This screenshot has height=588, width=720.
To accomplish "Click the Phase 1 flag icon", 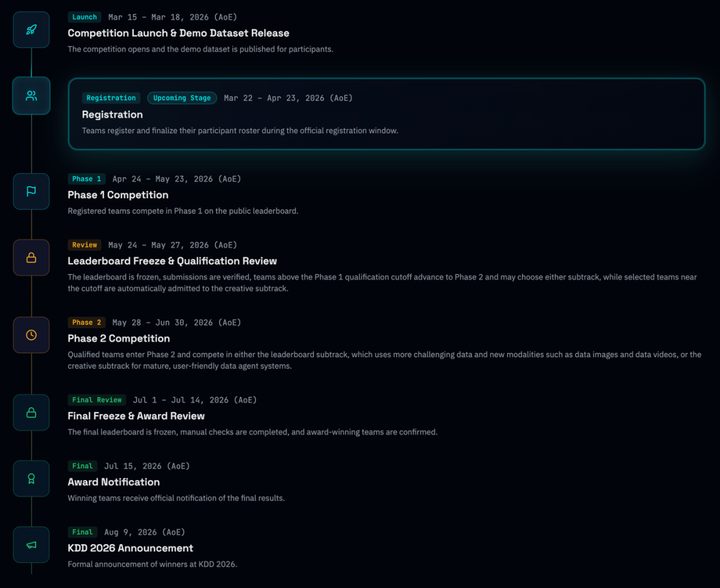I will tap(31, 191).
